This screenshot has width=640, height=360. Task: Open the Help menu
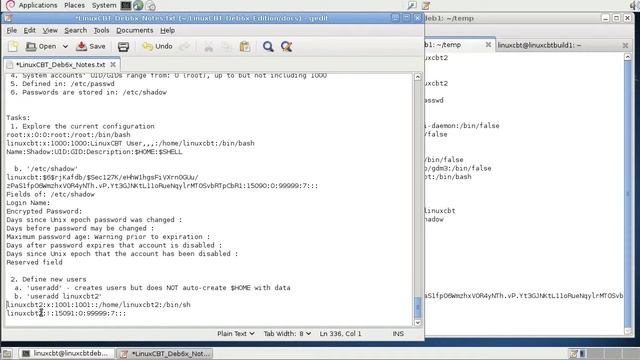pyautogui.click(x=167, y=30)
